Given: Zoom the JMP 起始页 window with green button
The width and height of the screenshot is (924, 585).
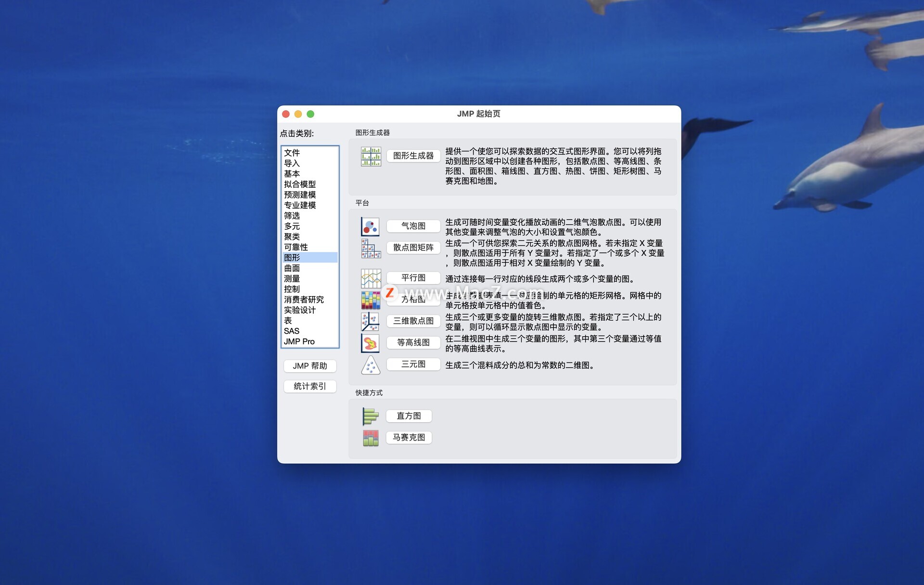Looking at the screenshot, I should click(x=311, y=114).
